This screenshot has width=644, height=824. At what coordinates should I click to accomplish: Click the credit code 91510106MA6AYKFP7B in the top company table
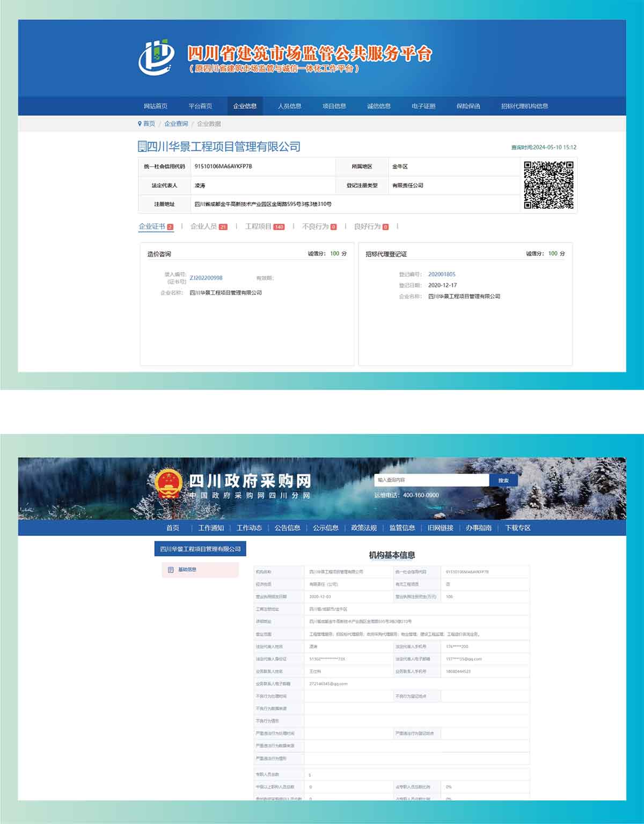(x=223, y=166)
